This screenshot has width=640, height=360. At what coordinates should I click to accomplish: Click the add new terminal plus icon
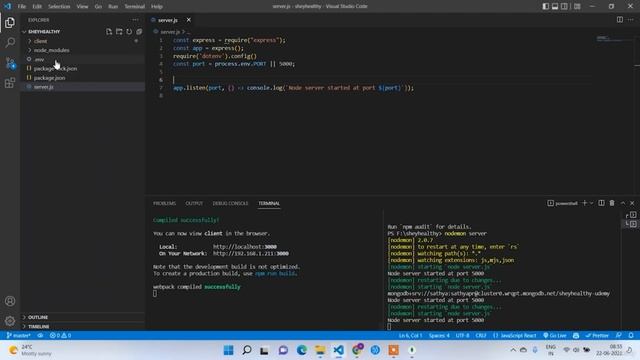584,203
